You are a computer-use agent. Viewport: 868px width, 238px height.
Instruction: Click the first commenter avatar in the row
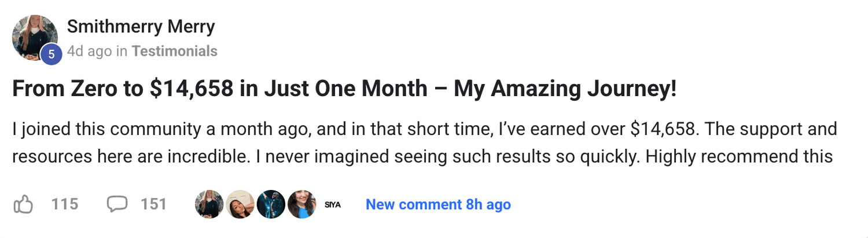[x=209, y=204]
